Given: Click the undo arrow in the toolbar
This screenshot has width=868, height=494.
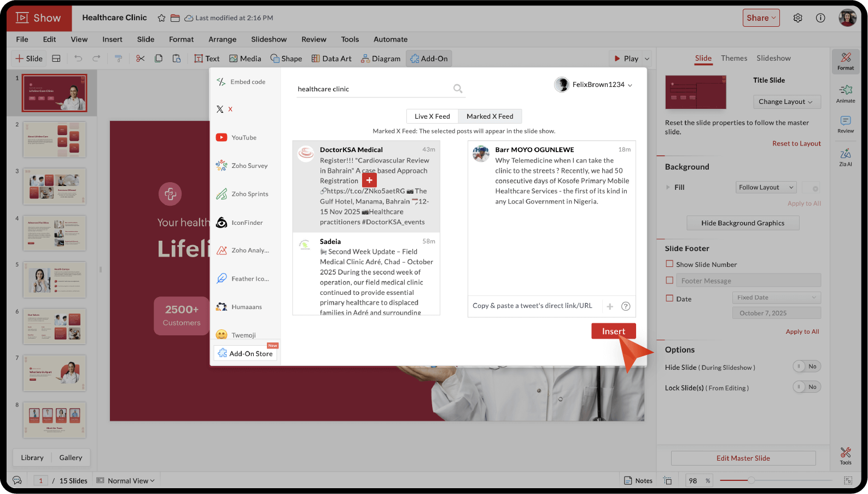Looking at the screenshot, I should pyautogui.click(x=78, y=59).
